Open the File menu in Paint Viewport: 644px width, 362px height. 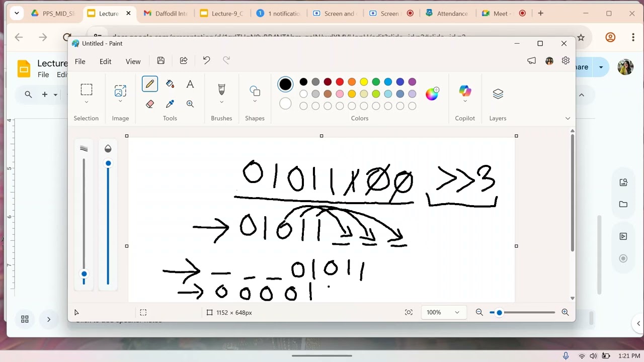pyautogui.click(x=80, y=61)
